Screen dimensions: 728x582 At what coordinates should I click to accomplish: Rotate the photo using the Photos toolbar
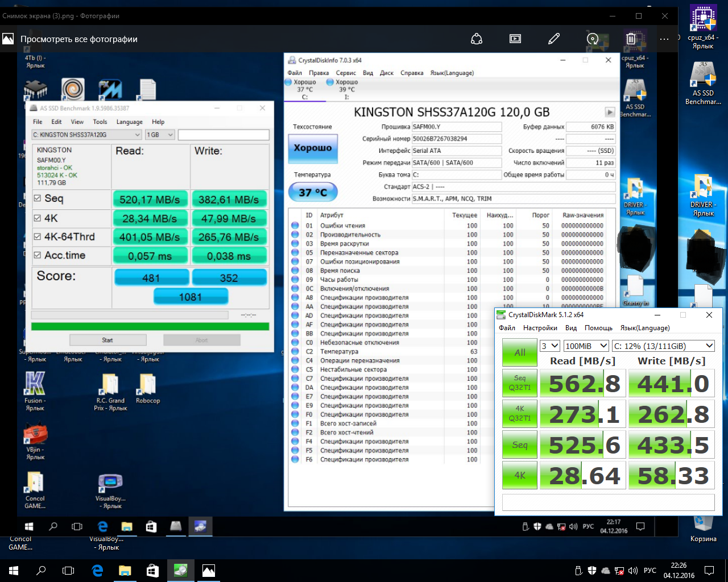593,39
